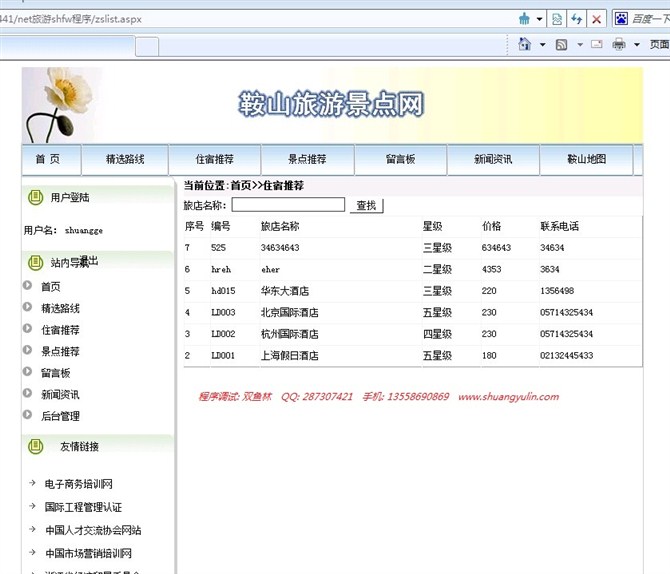The image size is (670, 574).
Task: Click 新闻资讯 in sidebar navigation
Action: tap(60, 395)
